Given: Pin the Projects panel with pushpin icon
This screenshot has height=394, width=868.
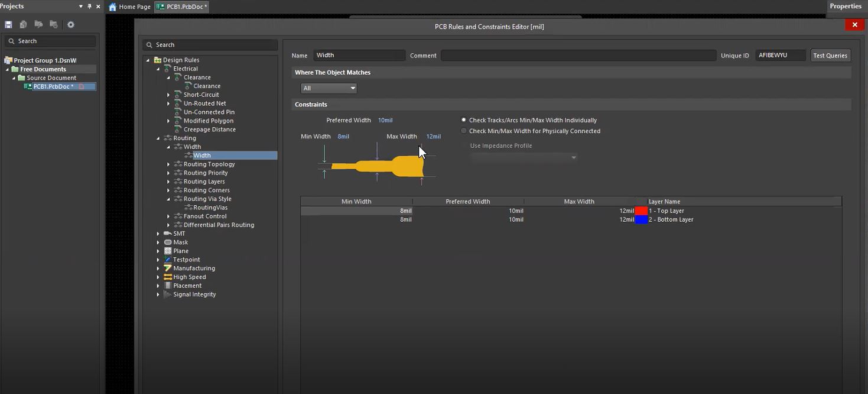Looking at the screenshot, I should tap(89, 7).
